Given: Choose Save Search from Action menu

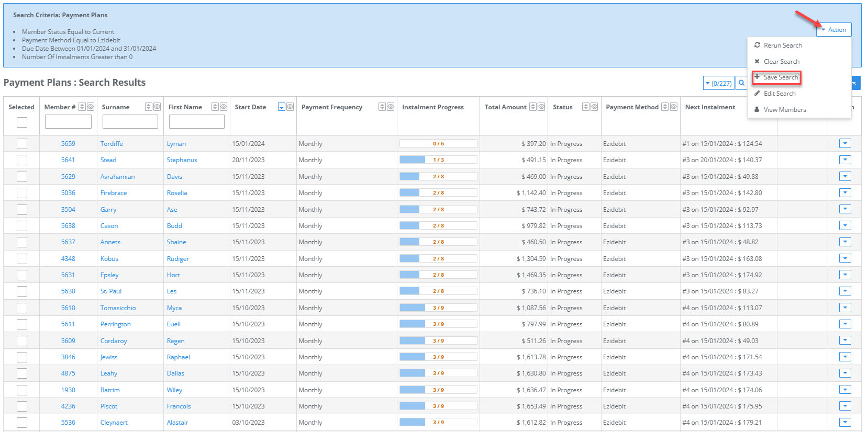Looking at the screenshot, I should click(x=777, y=77).
